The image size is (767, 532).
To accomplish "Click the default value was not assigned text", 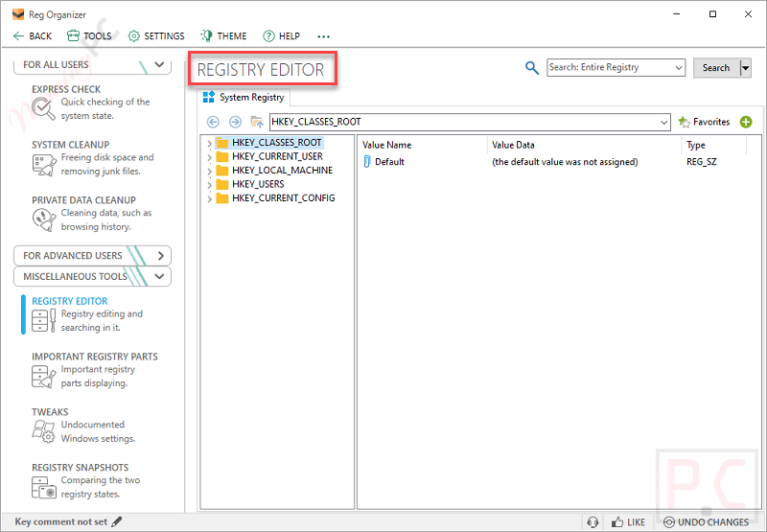I will (x=565, y=162).
